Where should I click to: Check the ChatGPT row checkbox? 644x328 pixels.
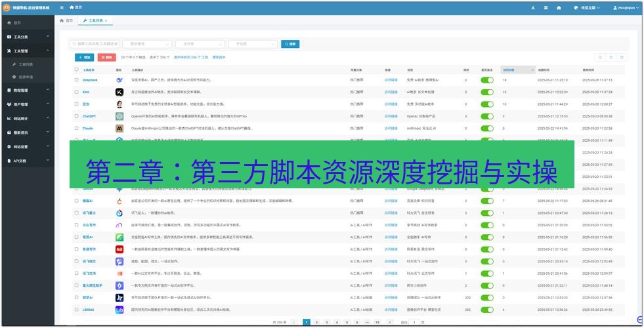[76, 116]
